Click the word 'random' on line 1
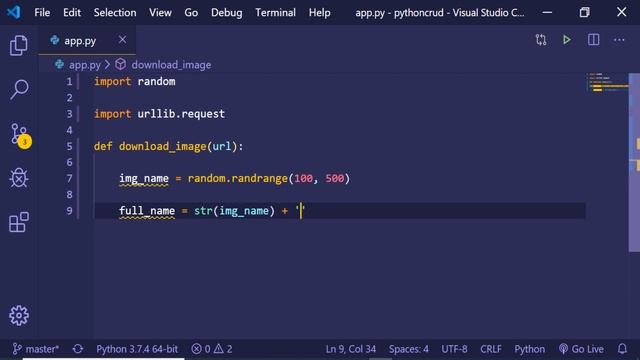The height and width of the screenshot is (360, 640). tap(156, 82)
